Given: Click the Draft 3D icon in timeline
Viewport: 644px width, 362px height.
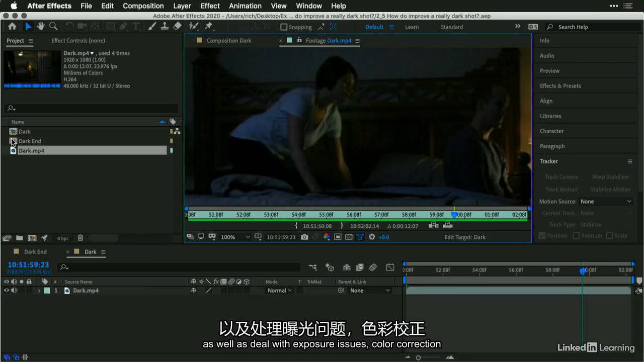Looking at the screenshot, I should coord(330,267).
